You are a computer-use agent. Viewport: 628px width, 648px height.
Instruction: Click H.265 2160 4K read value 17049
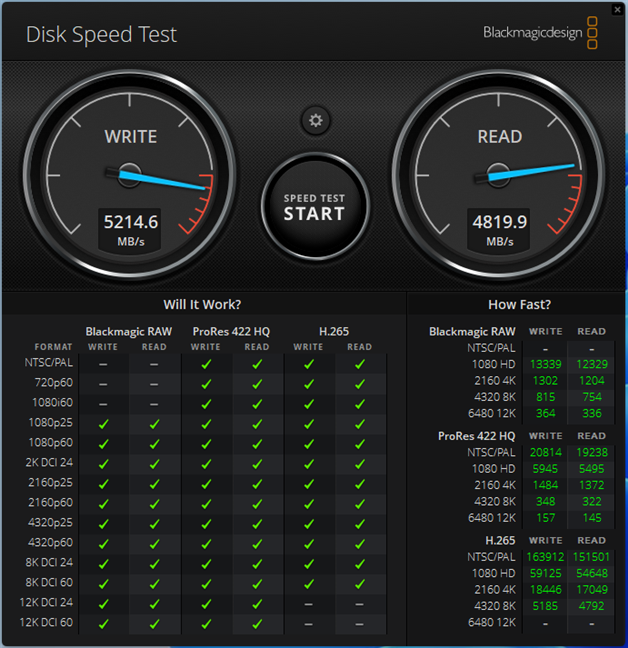point(592,590)
